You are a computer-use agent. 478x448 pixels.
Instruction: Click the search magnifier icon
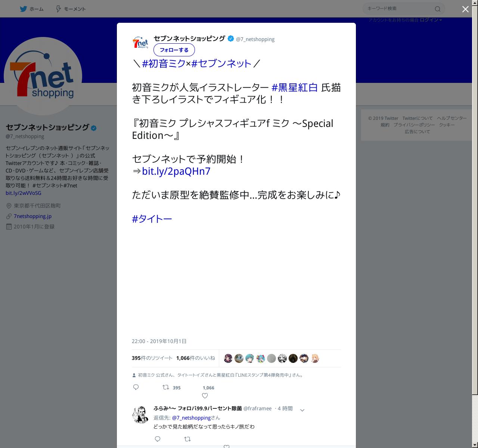(x=438, y=9)
